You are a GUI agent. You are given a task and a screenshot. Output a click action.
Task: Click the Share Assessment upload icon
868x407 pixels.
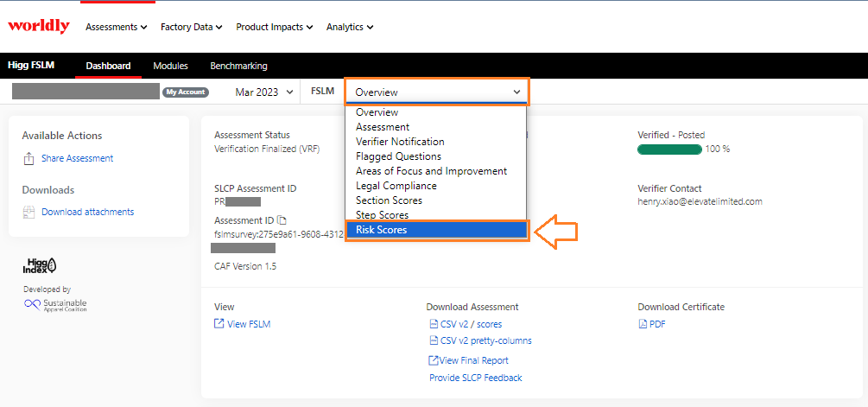tap(29, 159)
